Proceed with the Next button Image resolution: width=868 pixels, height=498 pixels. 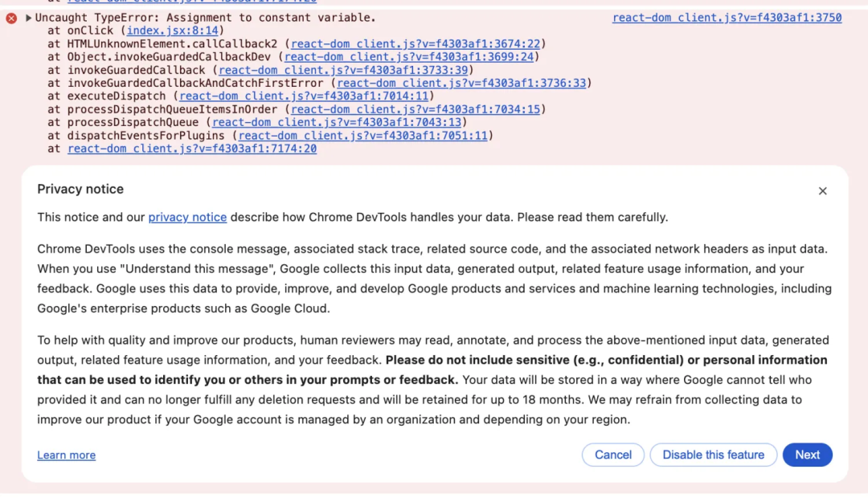(x=807, y=455)
